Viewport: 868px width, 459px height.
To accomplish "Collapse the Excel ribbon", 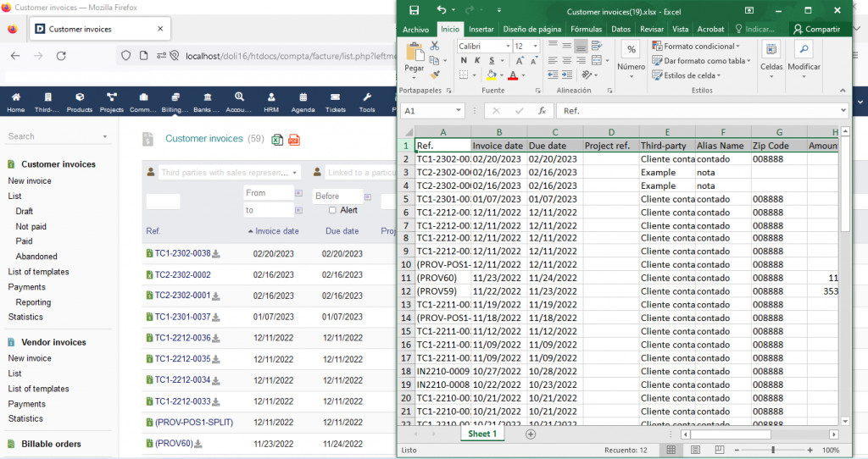I will pyautogui.click(x=843, y=90).
